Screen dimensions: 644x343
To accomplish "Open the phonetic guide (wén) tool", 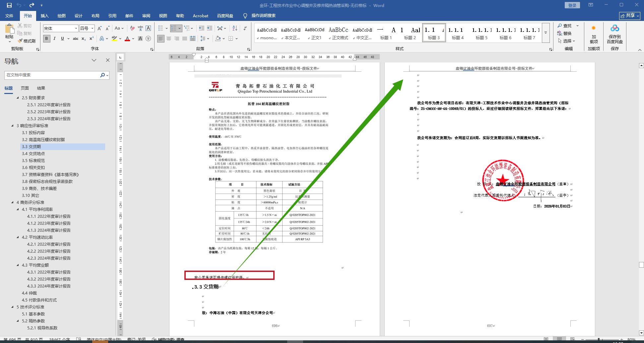I will 140,28.
